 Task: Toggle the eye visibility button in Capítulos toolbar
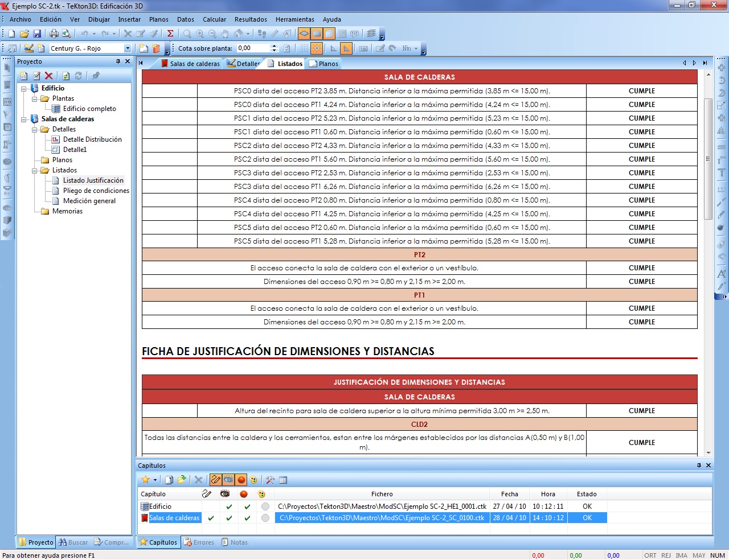tap(228, 480)
